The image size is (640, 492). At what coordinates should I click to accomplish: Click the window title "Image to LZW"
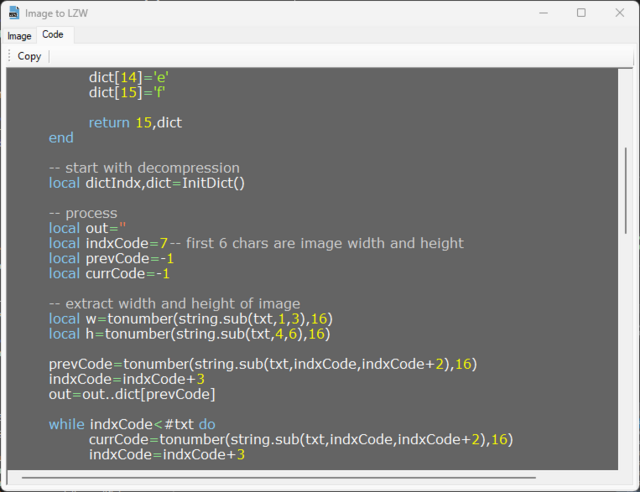(56, 13)
